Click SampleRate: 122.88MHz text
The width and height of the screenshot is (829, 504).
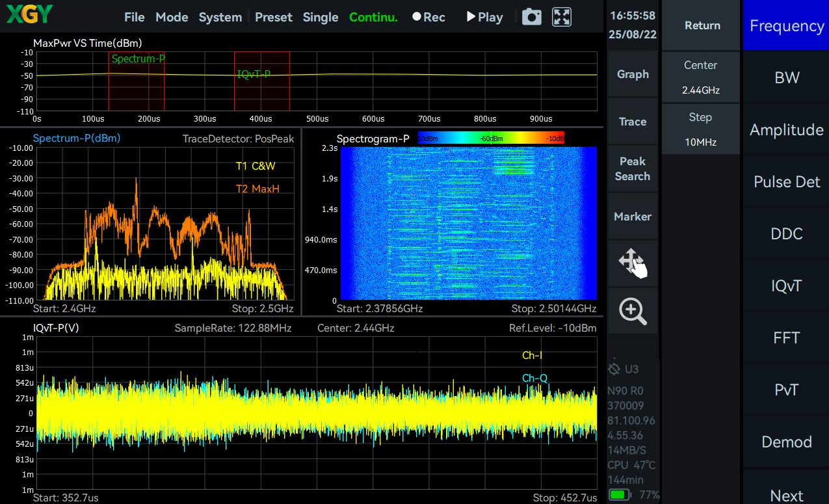click(x=233, y=328)
